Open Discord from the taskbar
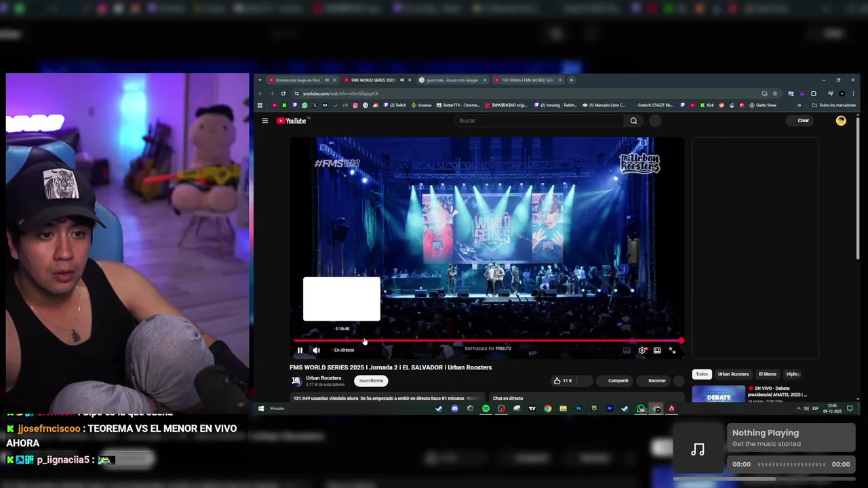Viewport: 868px width, 488px height. 454,409
